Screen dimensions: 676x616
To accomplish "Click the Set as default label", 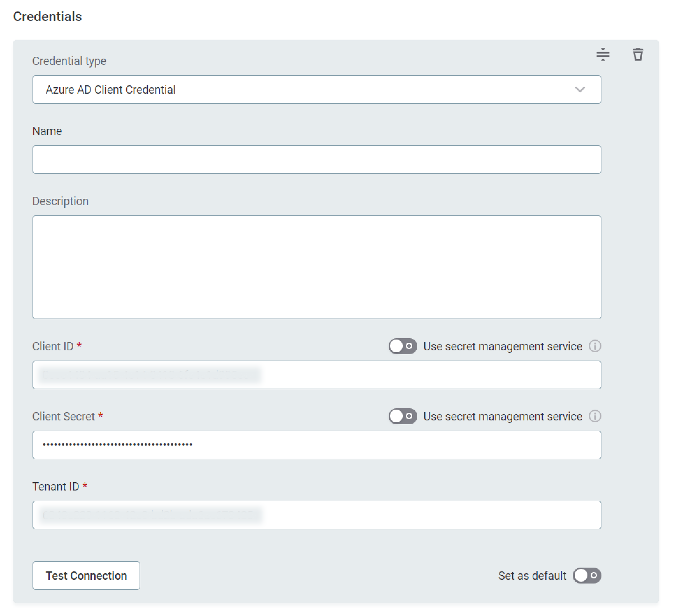I will pos(533,576).
